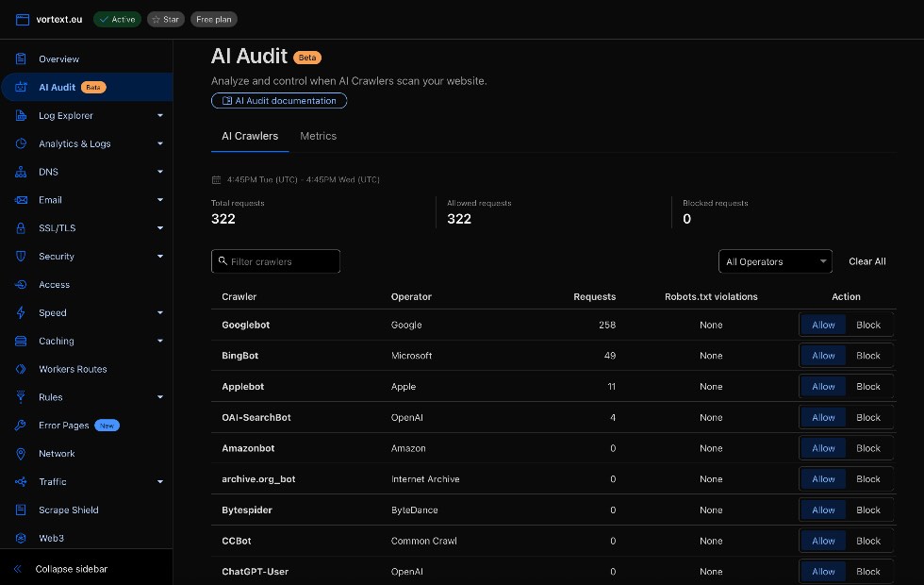The image size is (924, 585).
Task: Expand the Log Explorer menu arrow
Action: [x=159, y=116]
